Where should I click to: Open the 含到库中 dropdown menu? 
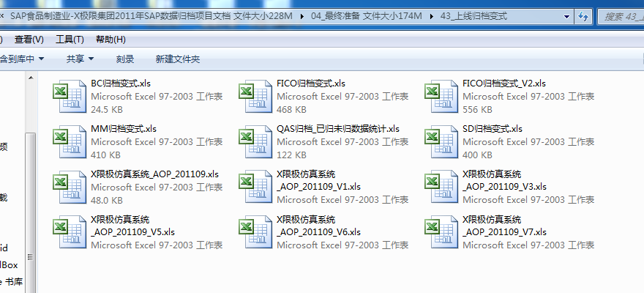coord(21,59)
